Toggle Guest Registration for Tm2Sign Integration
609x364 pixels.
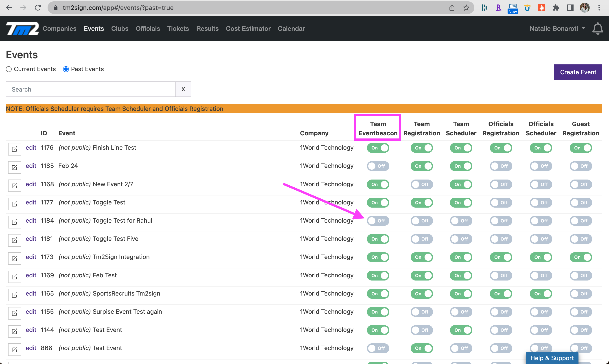click(x=581, y=257)
